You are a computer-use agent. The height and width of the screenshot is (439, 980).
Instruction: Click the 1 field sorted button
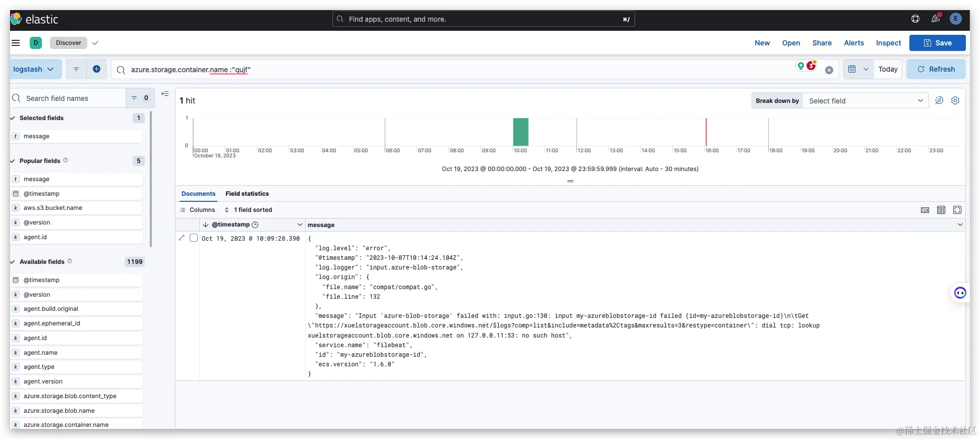248,210
